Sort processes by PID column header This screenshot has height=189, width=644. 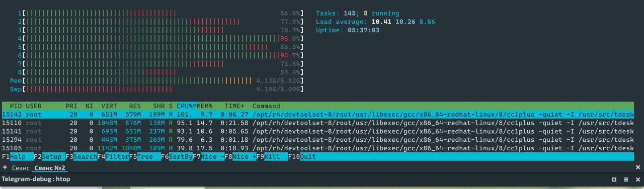16,106
